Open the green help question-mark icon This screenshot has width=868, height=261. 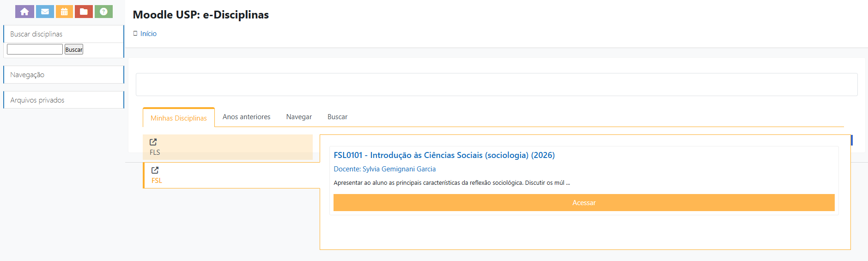[x=103, y=12]
